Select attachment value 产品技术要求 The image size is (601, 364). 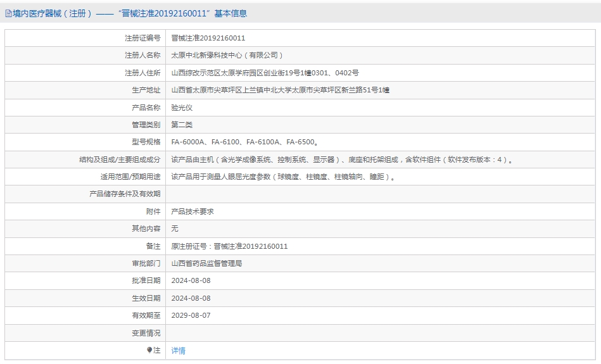tap(193, 211)
